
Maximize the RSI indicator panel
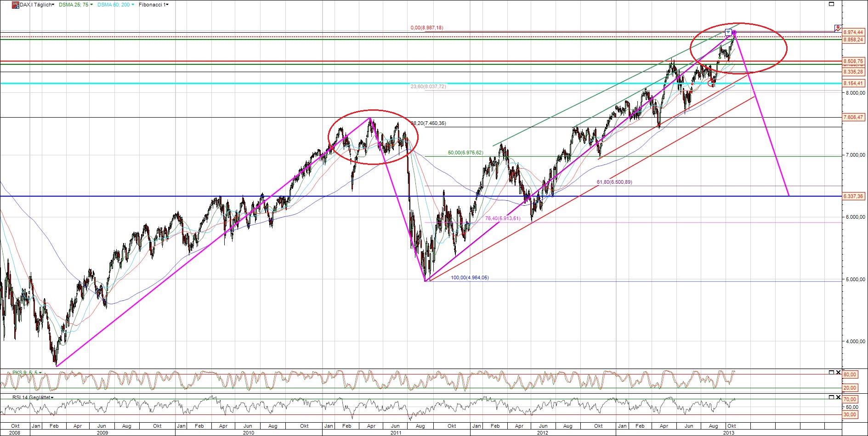click(831, 397)
